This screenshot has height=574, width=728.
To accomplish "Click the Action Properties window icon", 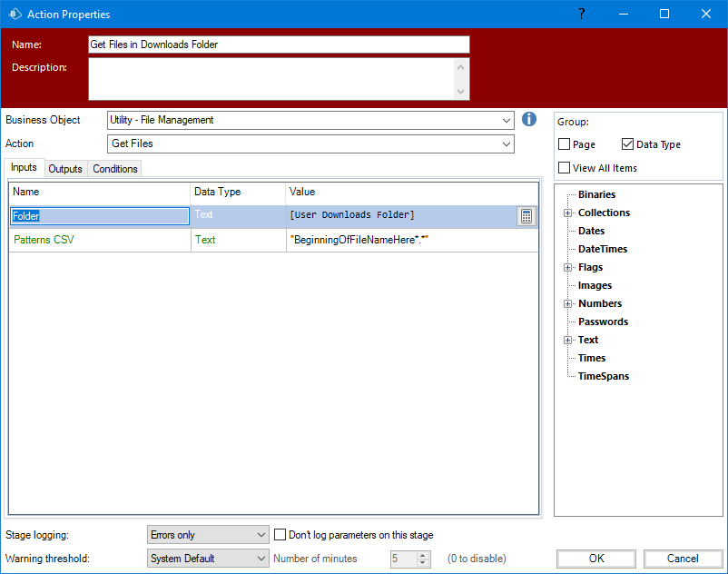I will [x=14, y=14].
